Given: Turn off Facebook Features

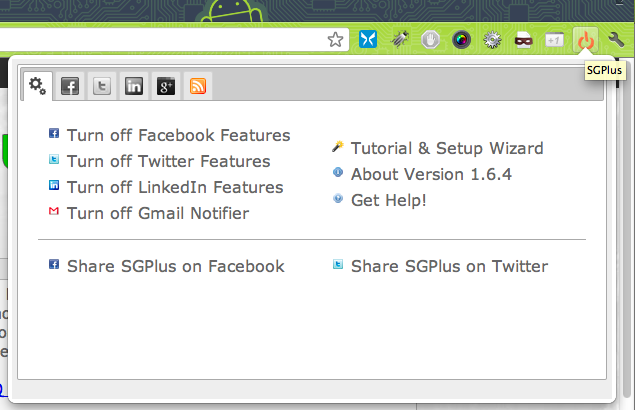Looking at the screenshot, I should pyautogui.click(x=178, y=135).
